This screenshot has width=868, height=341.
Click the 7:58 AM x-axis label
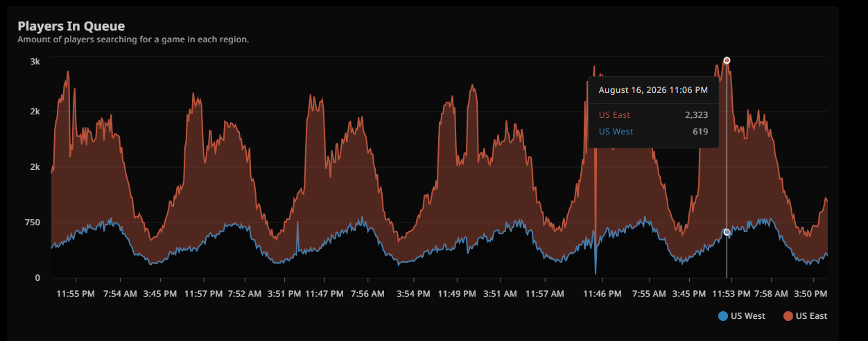pos(771,294)
